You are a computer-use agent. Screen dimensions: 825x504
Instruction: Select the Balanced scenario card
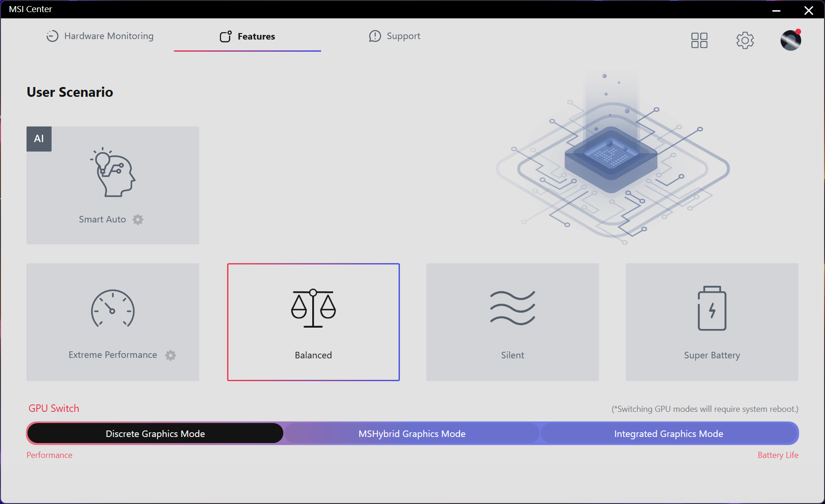tap(313, 322)
